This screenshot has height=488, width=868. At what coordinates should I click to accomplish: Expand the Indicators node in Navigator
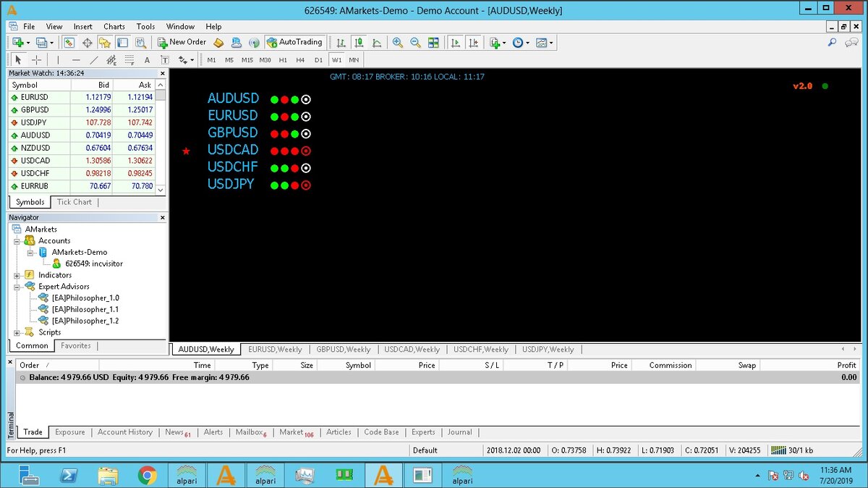point(17,275)
